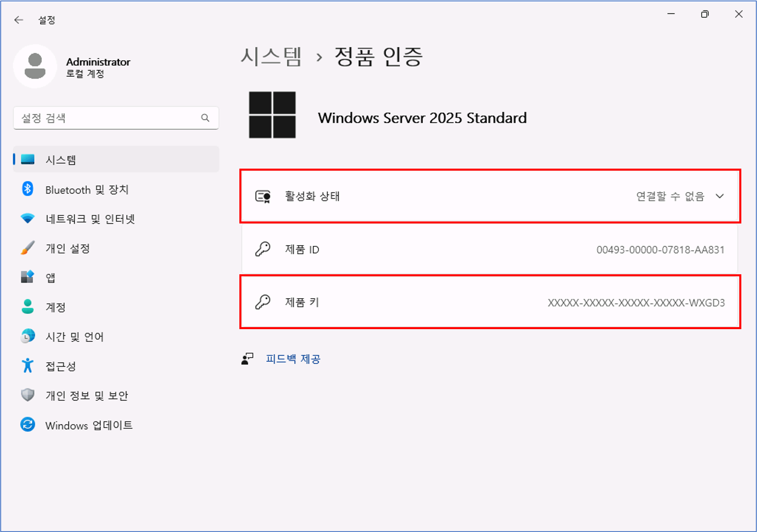Click the 제품 키 row
Image resolution: width=757 pixels, height=532 pixels.
[x=490, y=302]
